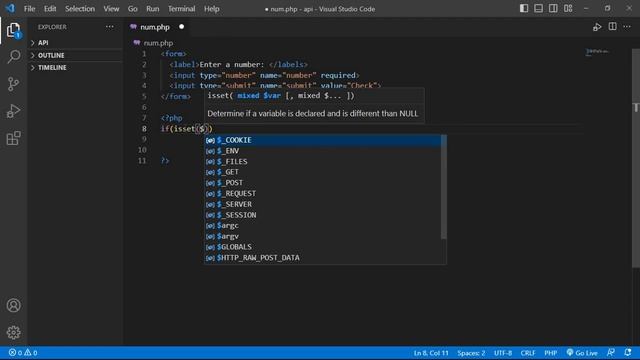Viewport: 640px width, 360px height.
Task: Open Run and Debug view
Action: [x=13, y=111]
